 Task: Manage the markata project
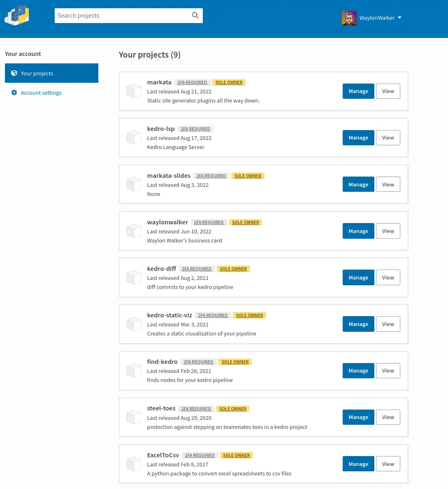tap(358, 91)
